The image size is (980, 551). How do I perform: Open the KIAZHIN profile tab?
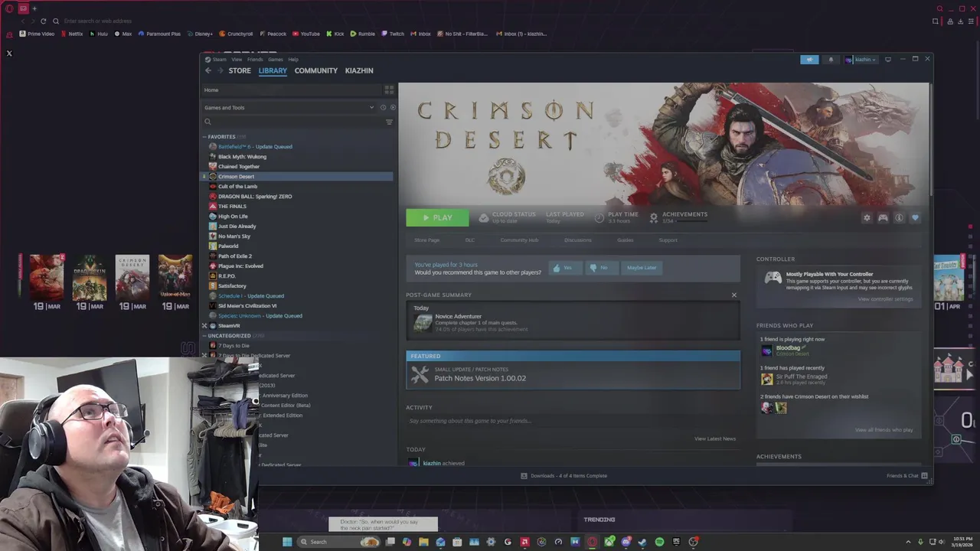359,70
